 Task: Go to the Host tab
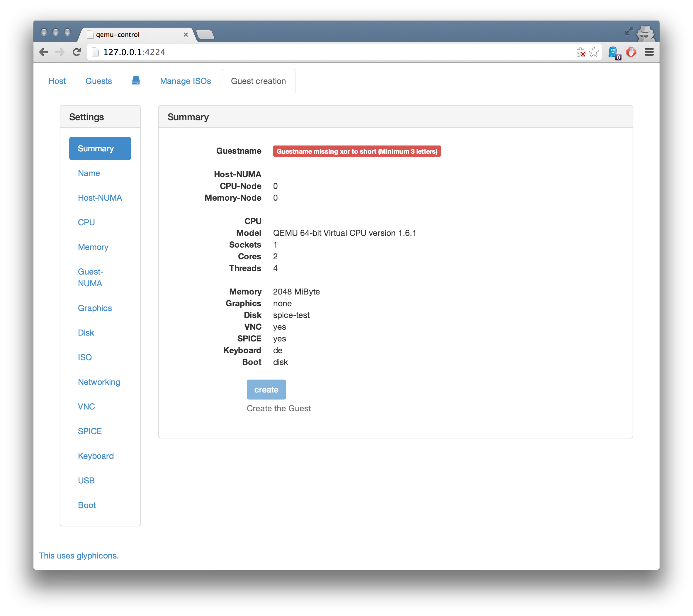pyautogui.click(x=57, y=81)
